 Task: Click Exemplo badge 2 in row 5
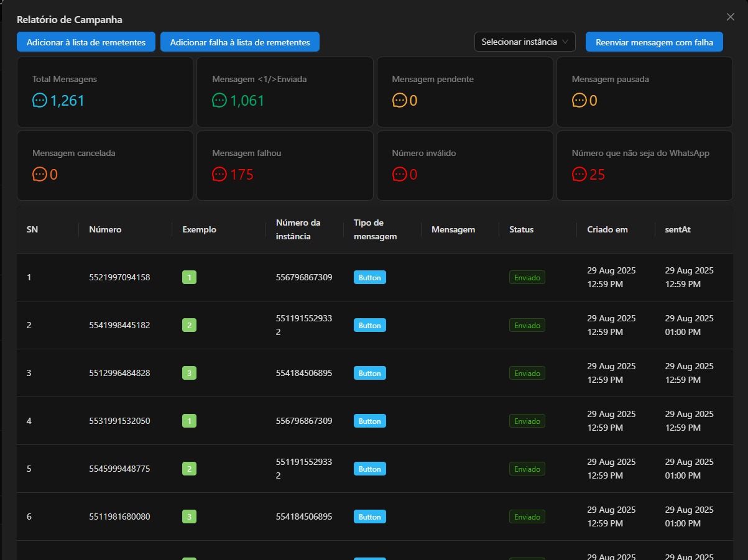point(189,469)
